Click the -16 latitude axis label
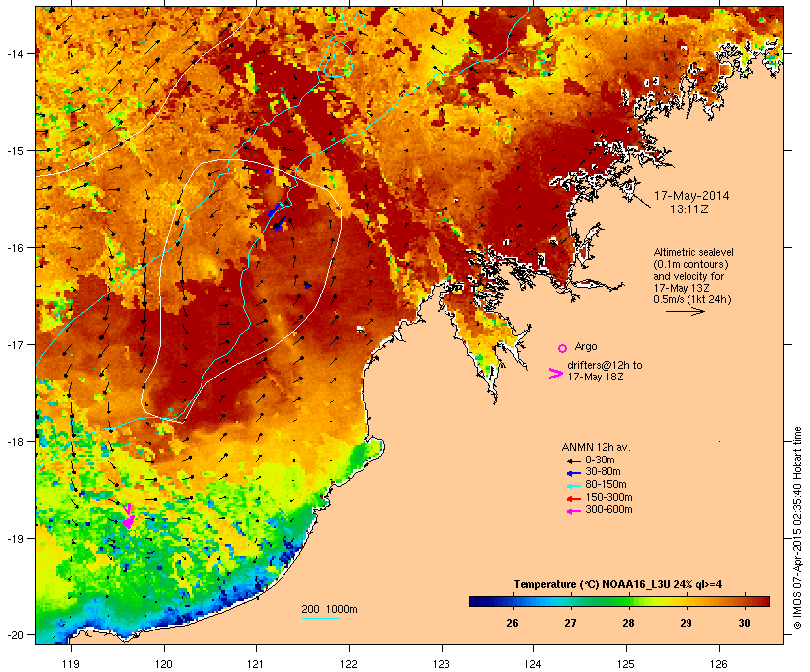The width and height of the screenshot is (810, 672). [x=15, y=248]
